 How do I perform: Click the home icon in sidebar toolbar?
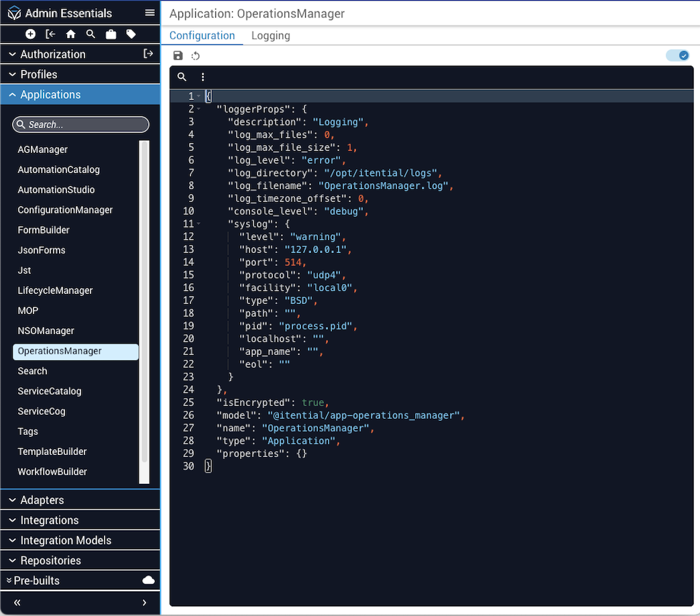[x=70, y=34]
